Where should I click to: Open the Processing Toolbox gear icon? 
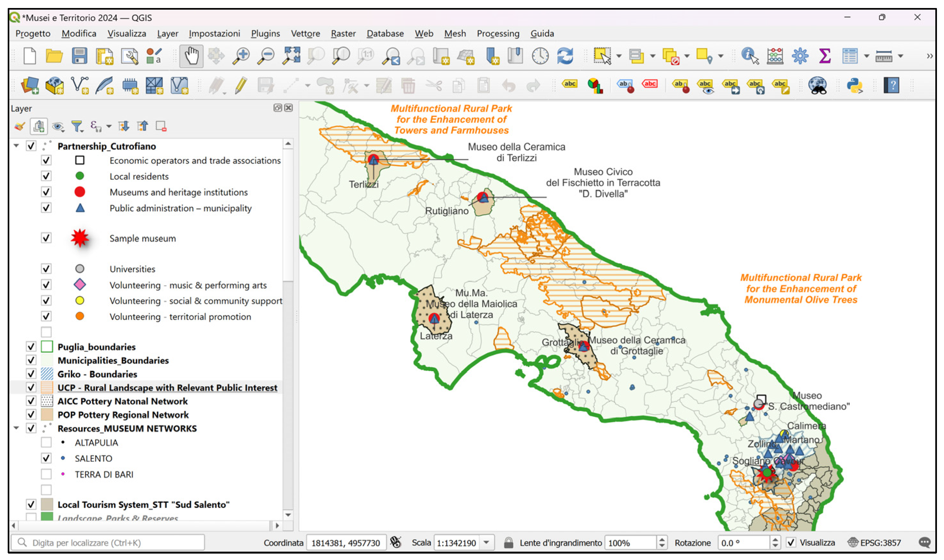800,56
